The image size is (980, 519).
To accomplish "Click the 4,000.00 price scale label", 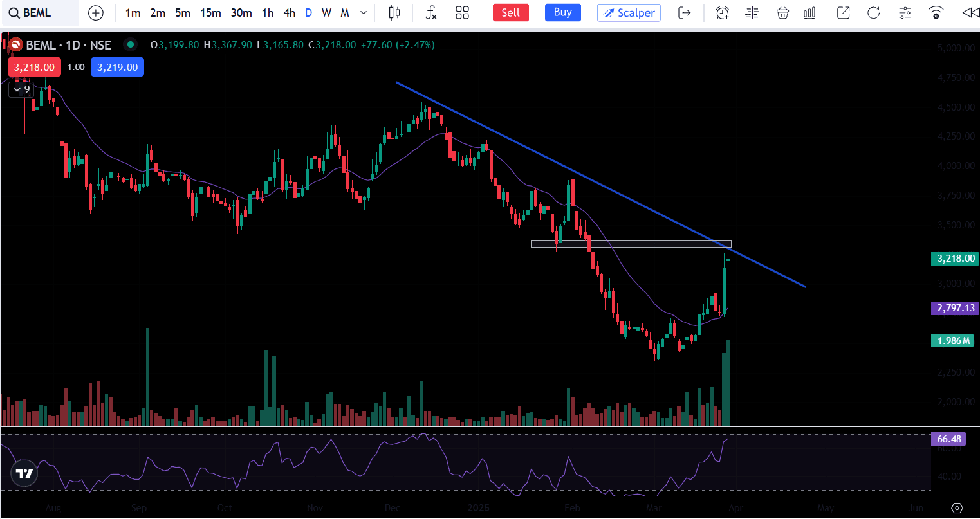I will 956,165.
